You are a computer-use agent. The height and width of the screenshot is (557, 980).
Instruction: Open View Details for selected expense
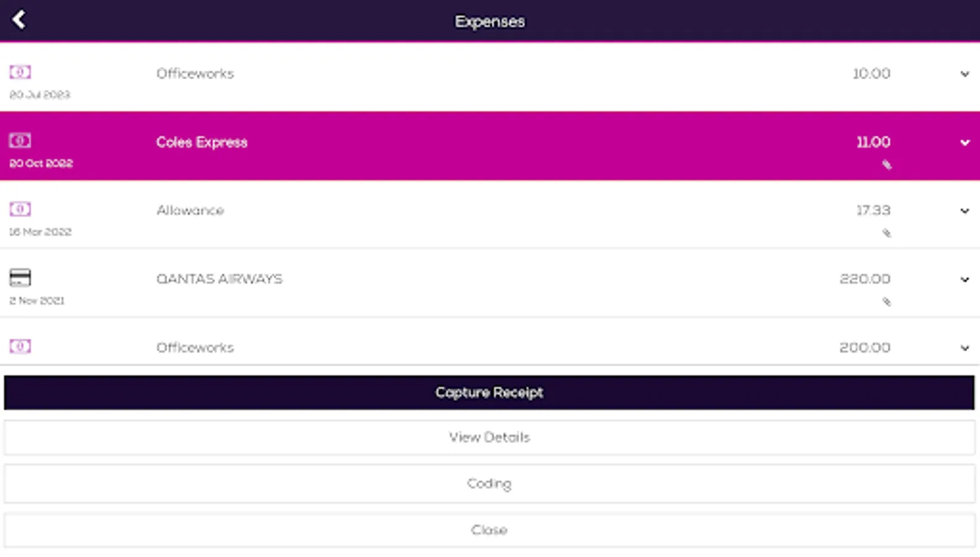[489, 438]
